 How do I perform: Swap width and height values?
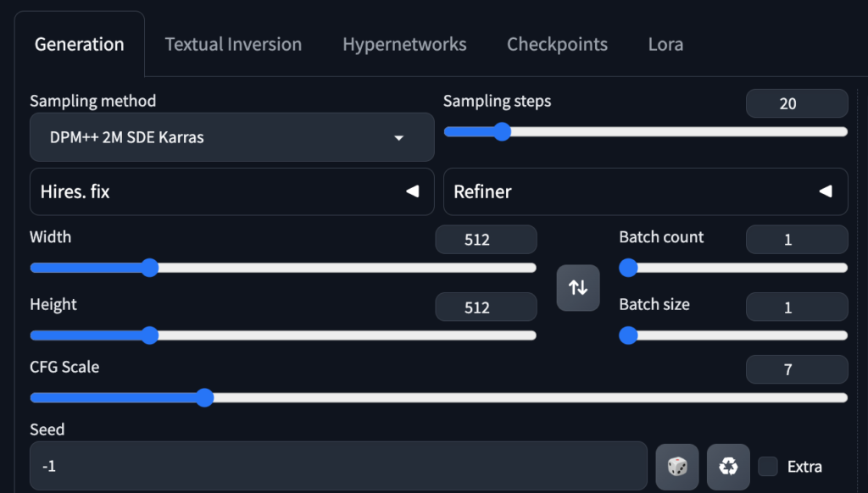tap(578, 287)
